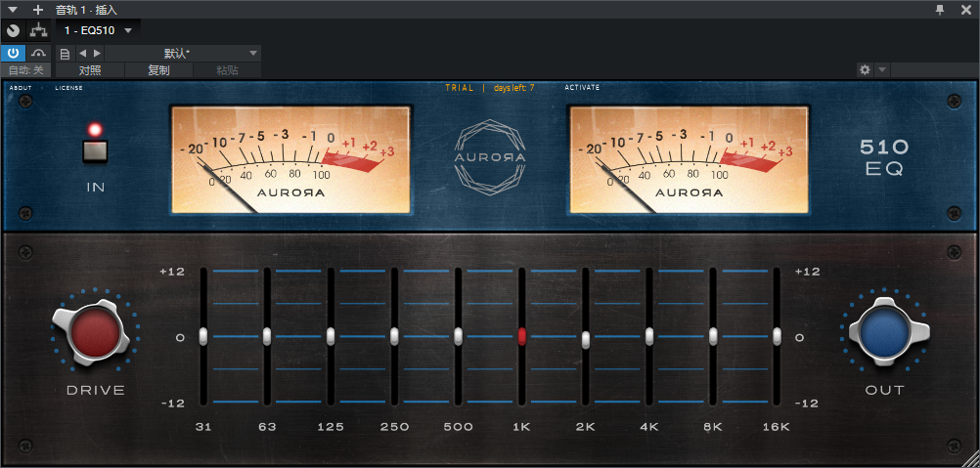This screenshot has height=468, width=980.
Task: Click the sidechain arc icon
Action: click(x=39, y=53)
